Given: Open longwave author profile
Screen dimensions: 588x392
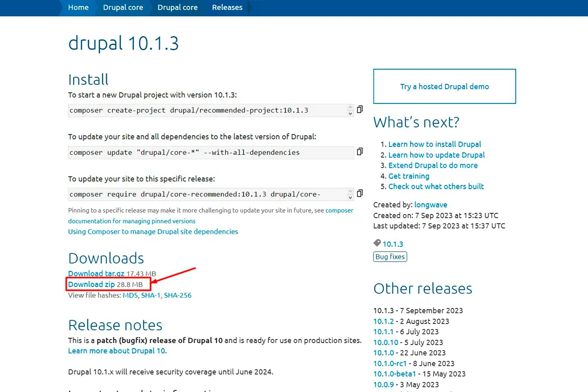Looking at the screenshot, I should coord(431,205).
